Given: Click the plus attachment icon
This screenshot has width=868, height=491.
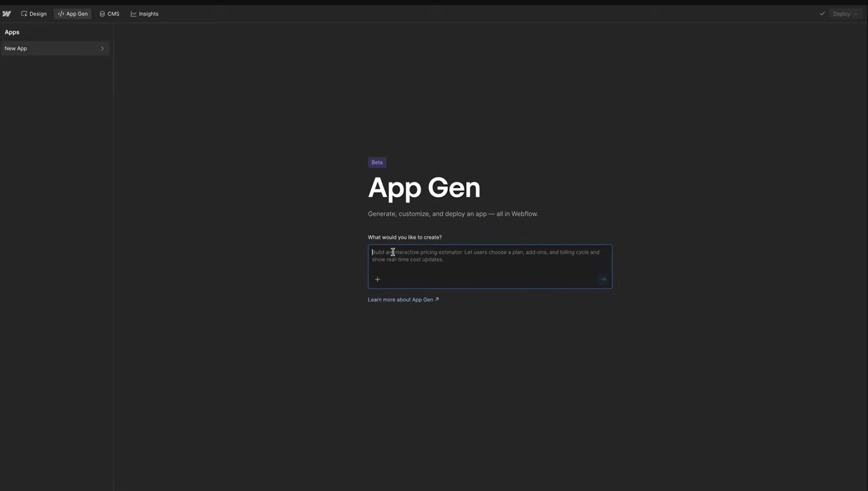Looking at the screenshot, I should (377, 279).
